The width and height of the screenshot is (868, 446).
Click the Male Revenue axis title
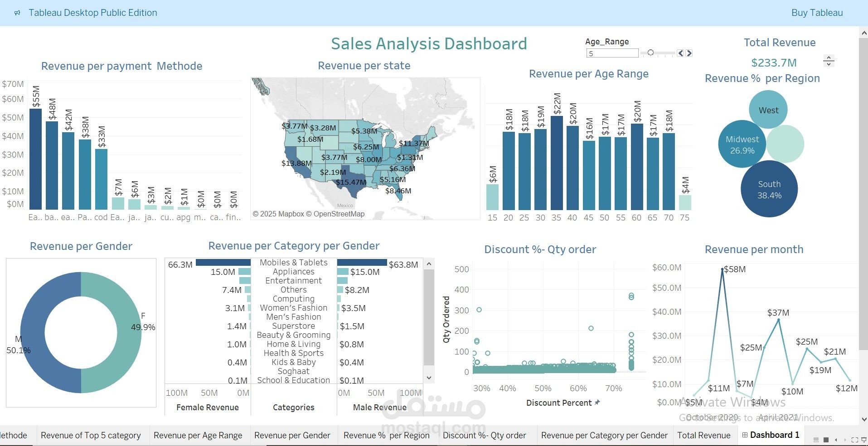[x=379, y=407]
